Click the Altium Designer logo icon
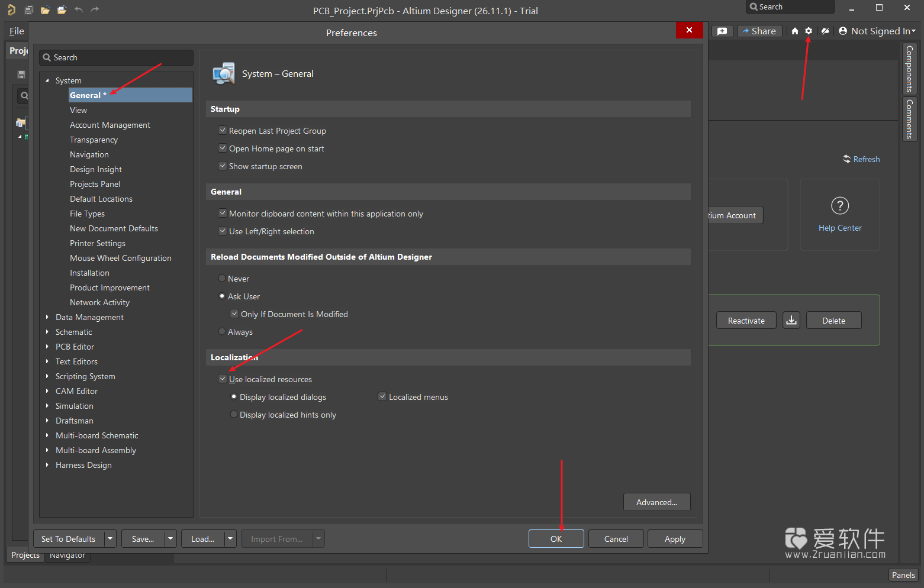Image resolution: width=924 pixels, height=588 pixels. (x=11, y=9)
